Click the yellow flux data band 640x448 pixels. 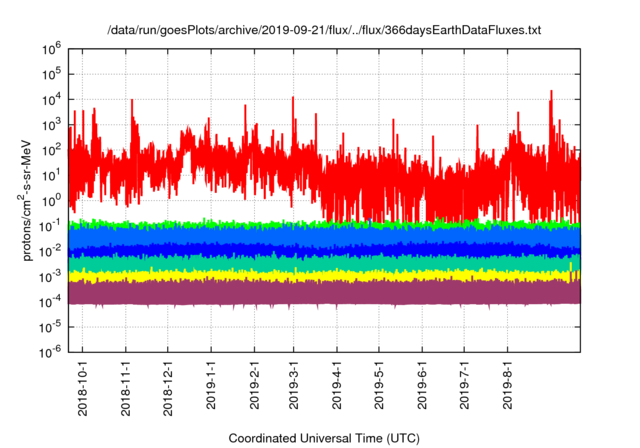tap(324, 276)
